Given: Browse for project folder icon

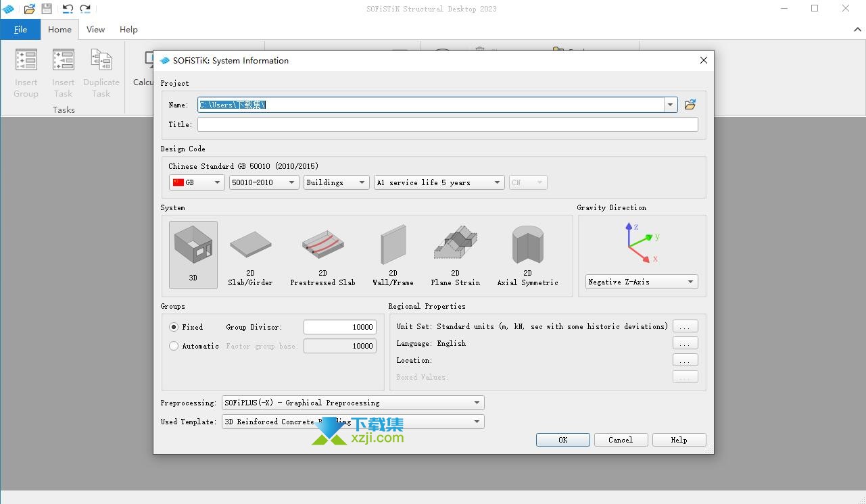Looking at the screenshot, I should coord(690,105).
